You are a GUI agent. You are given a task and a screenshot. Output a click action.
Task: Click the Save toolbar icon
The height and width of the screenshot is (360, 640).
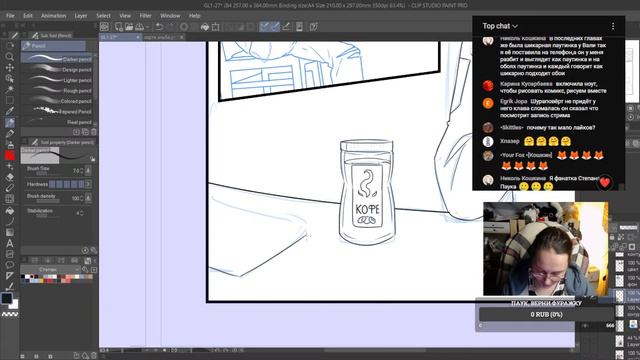140,27
